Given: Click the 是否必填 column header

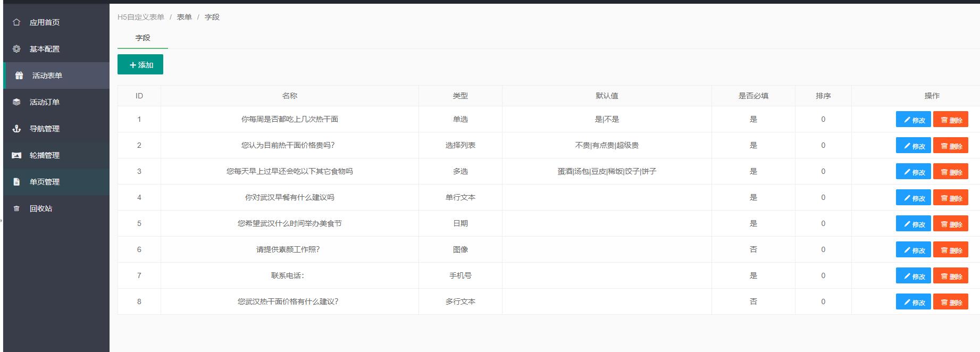Looking at the screenshot, I should tap(753, 96).
